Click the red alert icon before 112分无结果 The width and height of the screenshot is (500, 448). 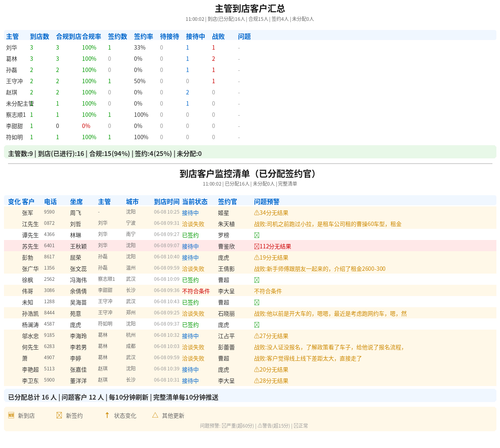click(x=257, y=246)
